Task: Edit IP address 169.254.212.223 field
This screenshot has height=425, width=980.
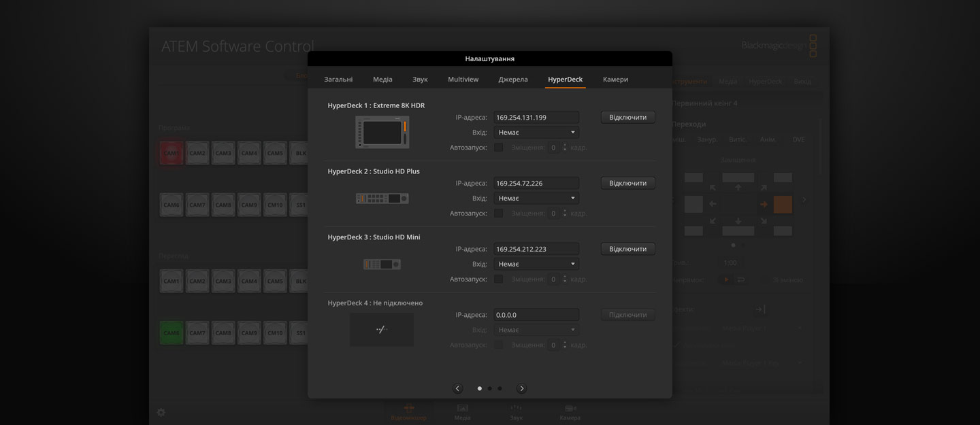Action: click(x=536, y=249)
